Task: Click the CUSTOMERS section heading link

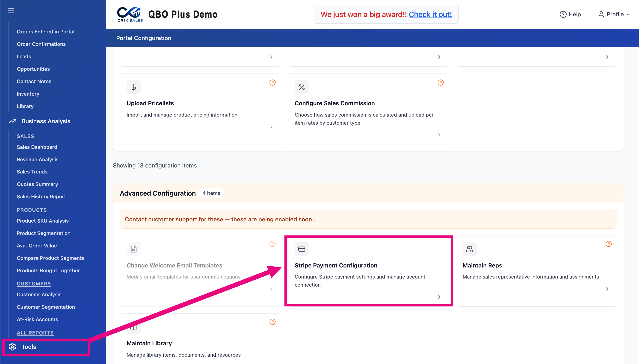Action: (x=34, y=284)
